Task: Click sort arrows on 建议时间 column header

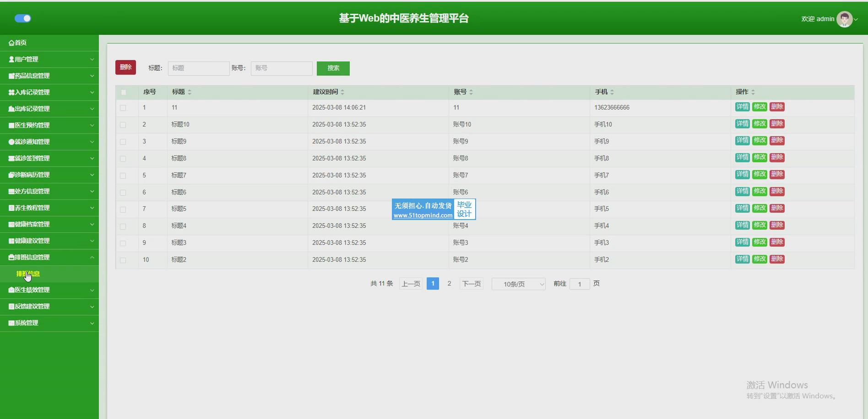Action: click(342, 92)
